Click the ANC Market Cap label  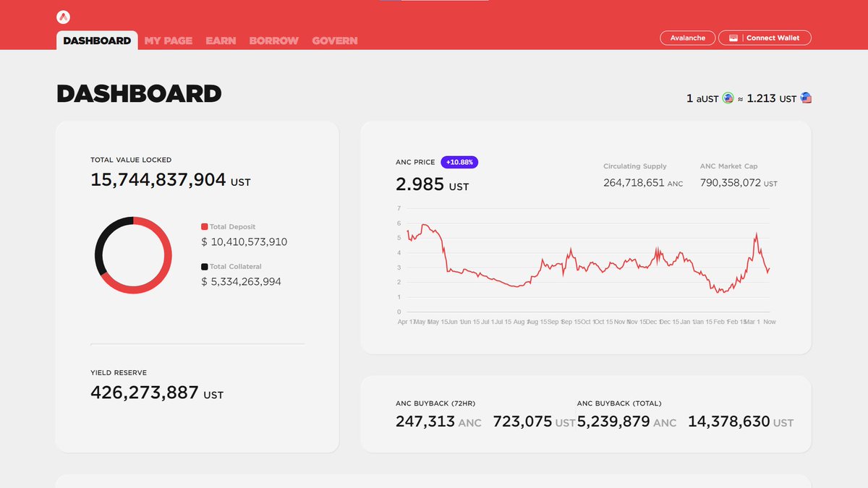pyautogui.click(x=729, y=166)
